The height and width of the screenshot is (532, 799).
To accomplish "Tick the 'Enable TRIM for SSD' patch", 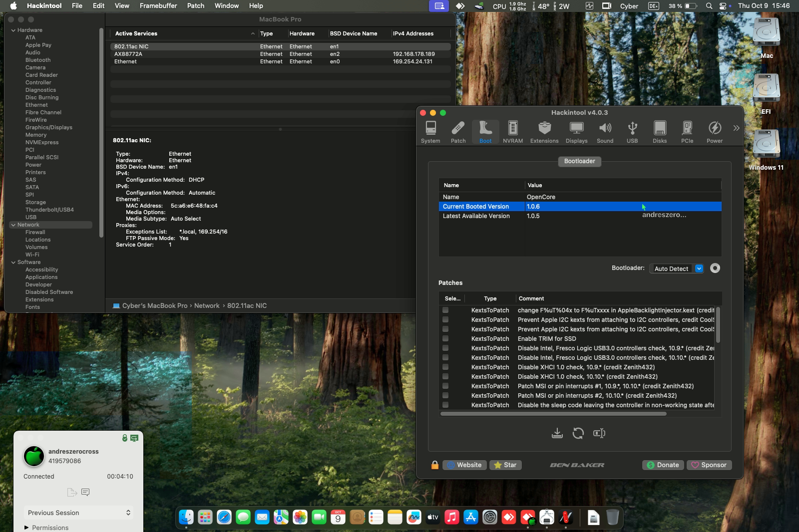I will click(x=445, y=339).
